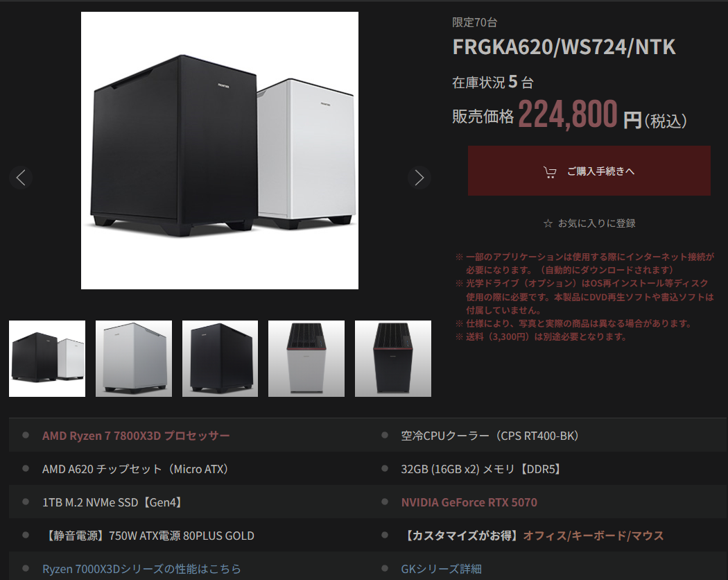Select the white case front thumbnail
The width and height of the screenshot is (728, 580).
pos(134,359)
